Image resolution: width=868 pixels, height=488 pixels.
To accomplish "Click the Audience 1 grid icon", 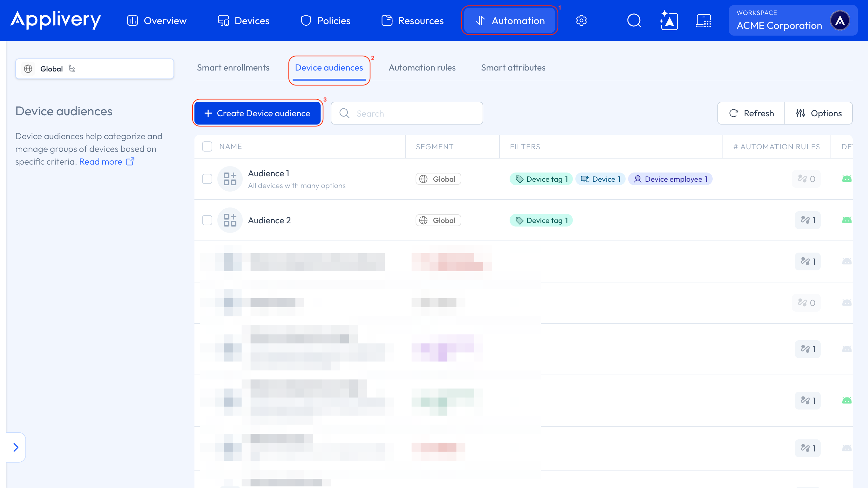I will coord(230,179).
